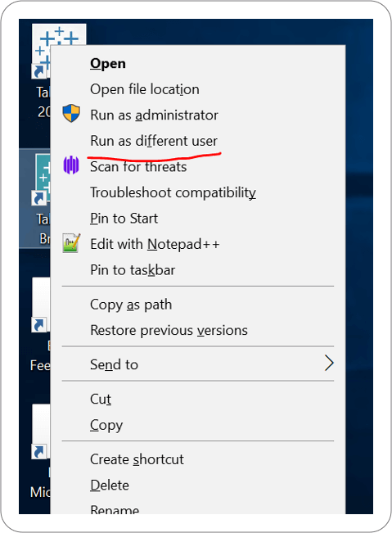Select Pin to taskbar
Screen dimensions: 392x533
tap(133, 270)
